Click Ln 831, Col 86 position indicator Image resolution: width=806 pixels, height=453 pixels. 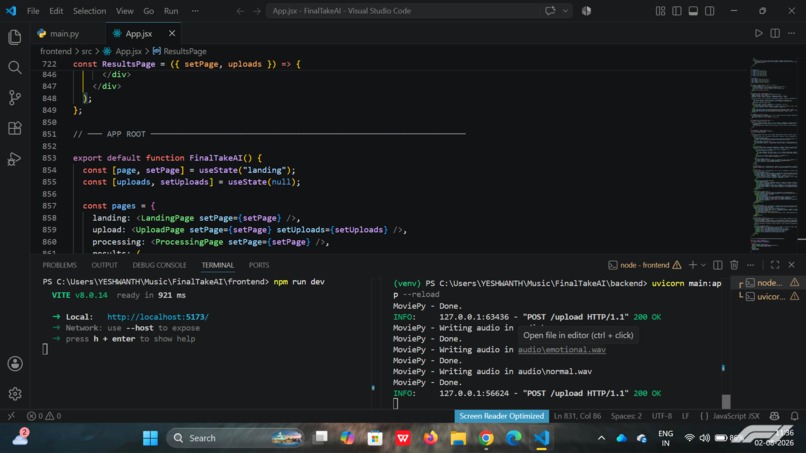(577, 416)
